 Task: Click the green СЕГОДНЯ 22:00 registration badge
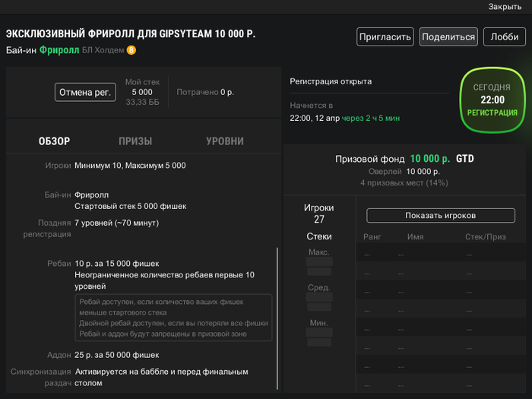click(492, 100)
